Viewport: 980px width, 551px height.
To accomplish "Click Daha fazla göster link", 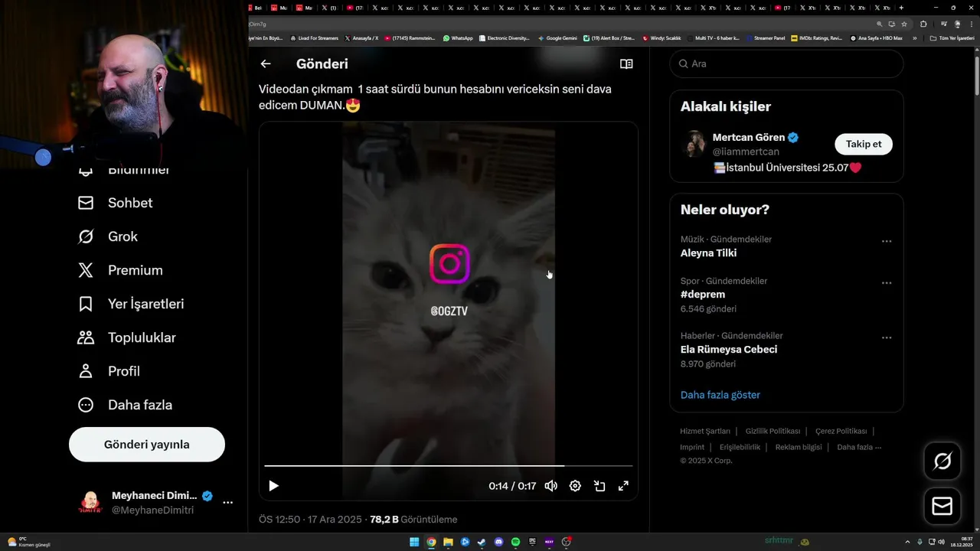I will tap(720, 395).
